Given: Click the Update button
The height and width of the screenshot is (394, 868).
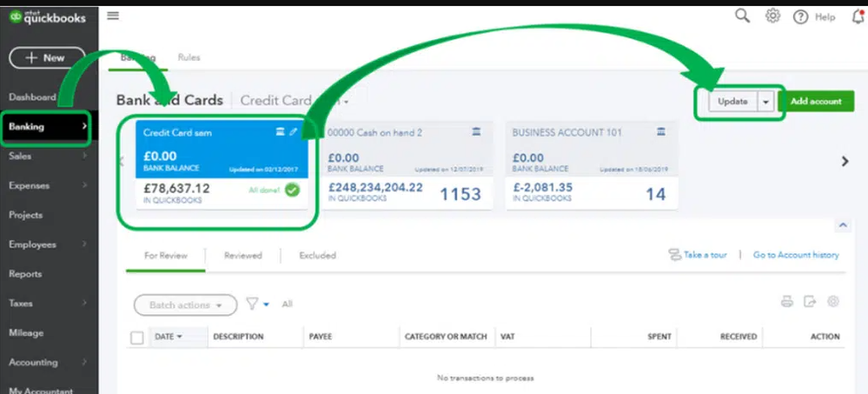Looking at the screenshot, I should pyautogui.click(x=733, y=102).
